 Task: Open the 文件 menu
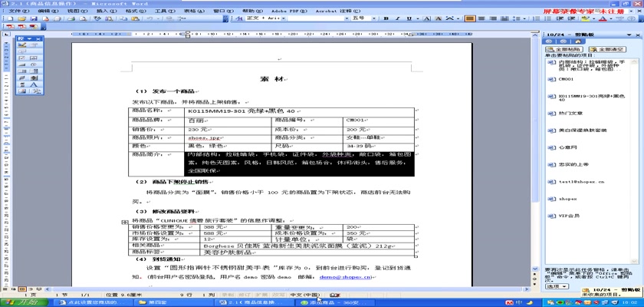[x=19, y=11]
